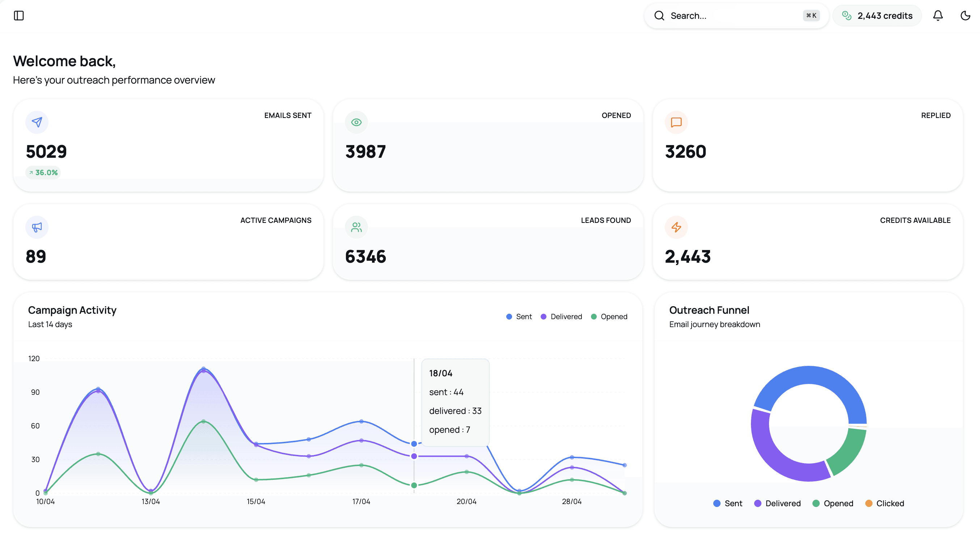Click the green opened point on 18/04
The height and width of the screenshot is (537, 980).
coord(414,485)
